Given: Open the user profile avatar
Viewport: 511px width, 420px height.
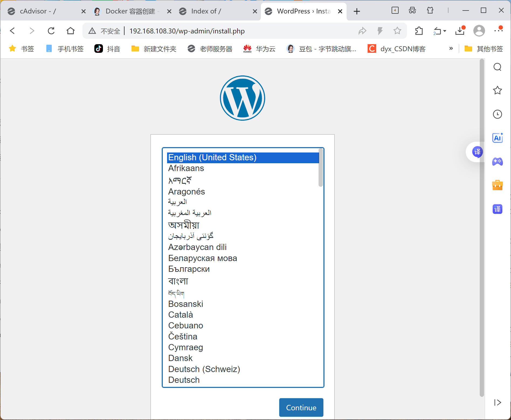Looking at the screenshot, I should 479,31.
